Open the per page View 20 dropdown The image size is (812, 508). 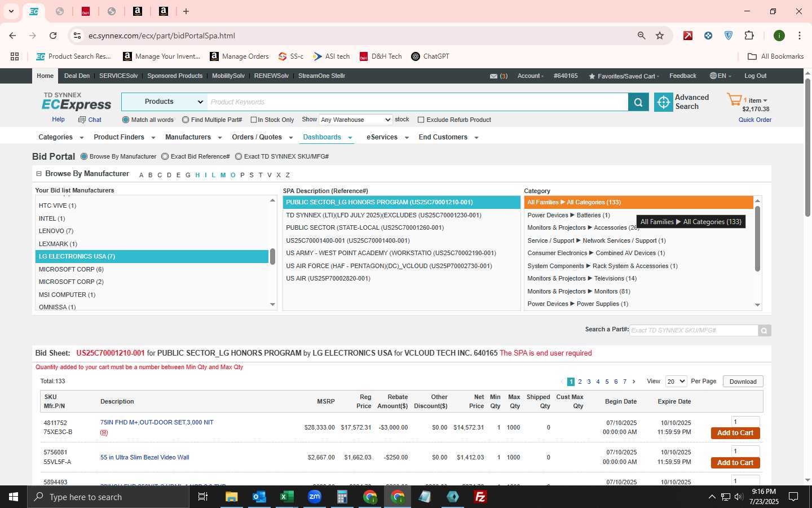point(676,382)
